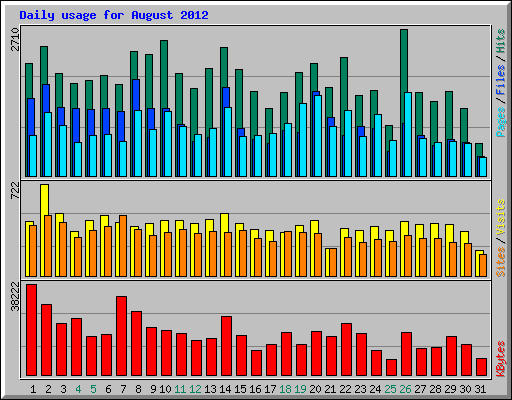The width and height of the screenshot is (512, 400).
Task: Click the Hits legend label
Action: point(501,41)
